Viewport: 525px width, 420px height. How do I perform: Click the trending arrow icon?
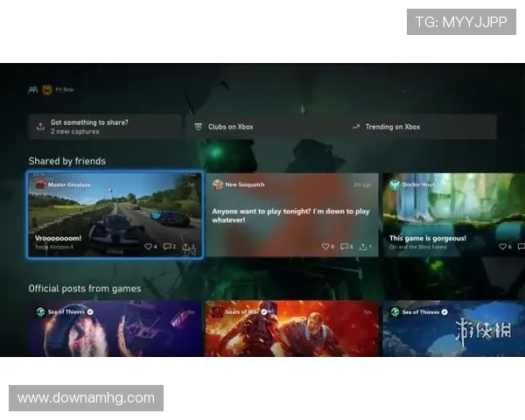tap(355, 127)
